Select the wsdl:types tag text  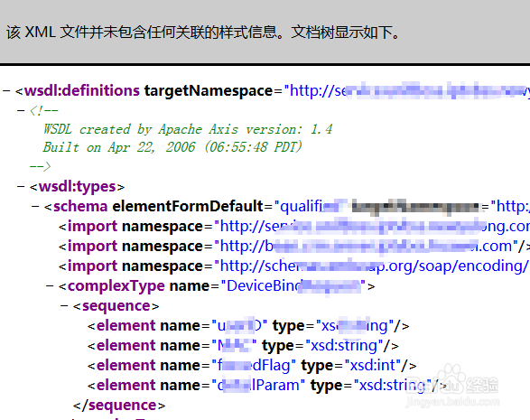pyautogui.click(x=77, y=186)
